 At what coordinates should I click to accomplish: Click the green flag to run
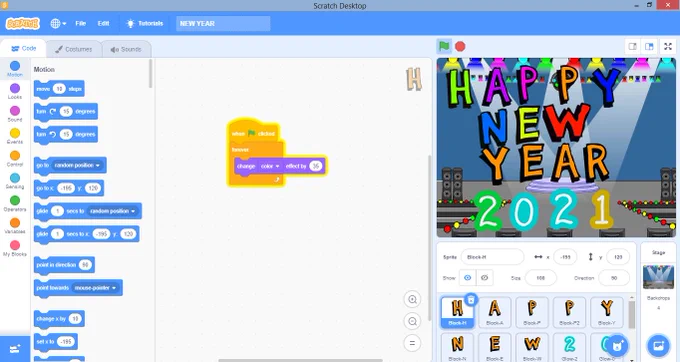[x=444, y=46]
